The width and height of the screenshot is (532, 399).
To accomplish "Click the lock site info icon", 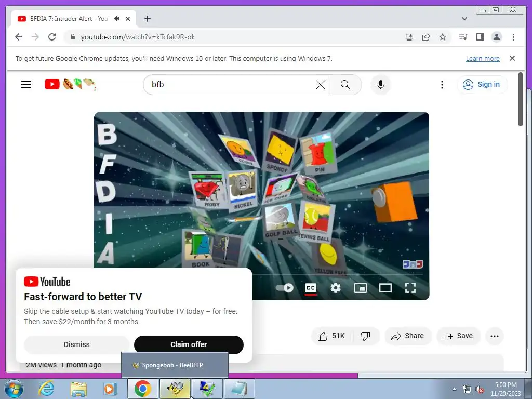I will tap(72, 37).
